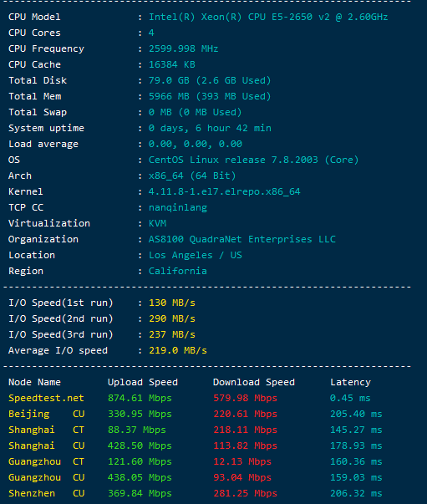Screen dimensions: 427x504
Task: Click the Latency column header
Action: pyautogui.click(x=350, y=382)
